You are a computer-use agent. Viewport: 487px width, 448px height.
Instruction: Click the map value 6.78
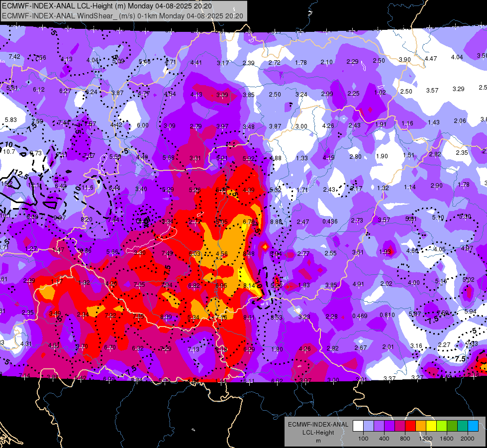pos(248,222)
